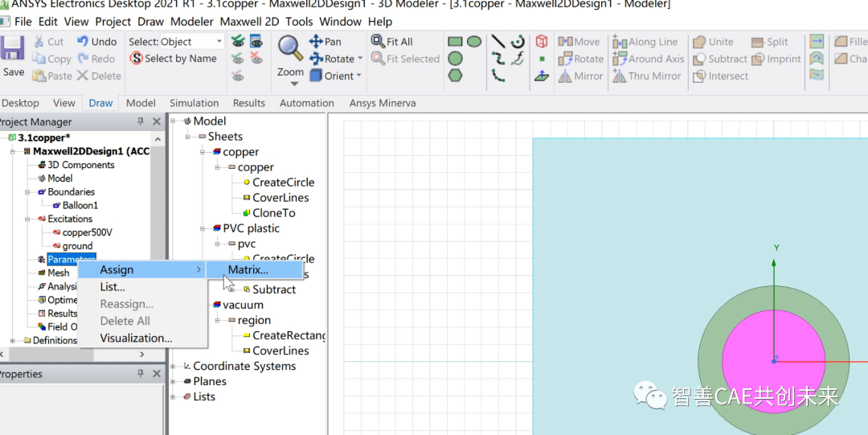This screenshot has width=868, height=435.
Task: Click the Cut scissors icon
Action: coord(39,42)
